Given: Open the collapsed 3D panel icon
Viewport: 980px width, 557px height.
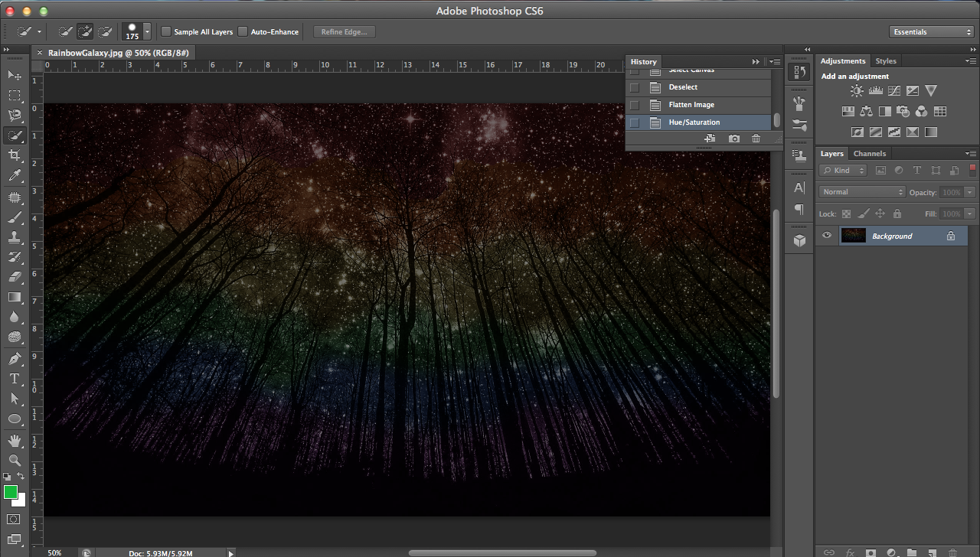Looking at the screenshot, I should (799, 240).
